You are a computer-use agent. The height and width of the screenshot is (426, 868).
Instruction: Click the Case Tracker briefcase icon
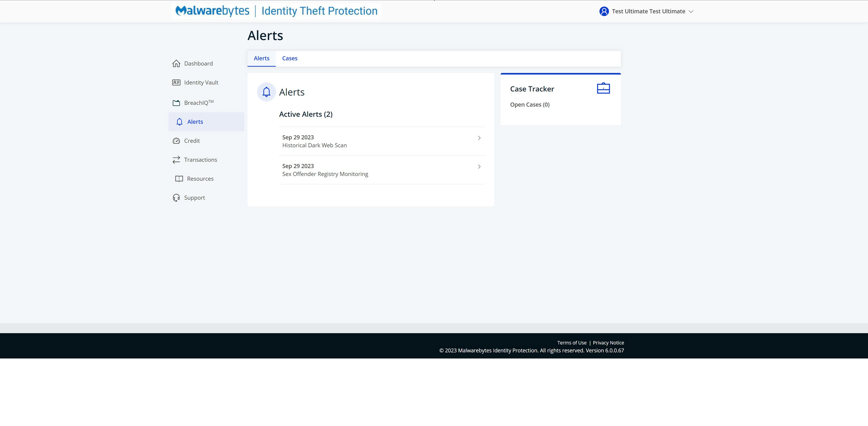point(603,88)
